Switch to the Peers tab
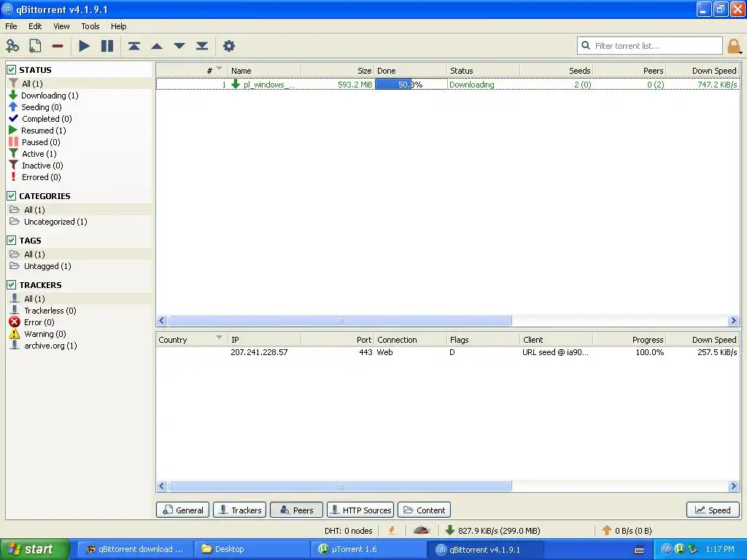Image resolution: width=747 pixels, height=560 pixels. click(x=296, y=510)
